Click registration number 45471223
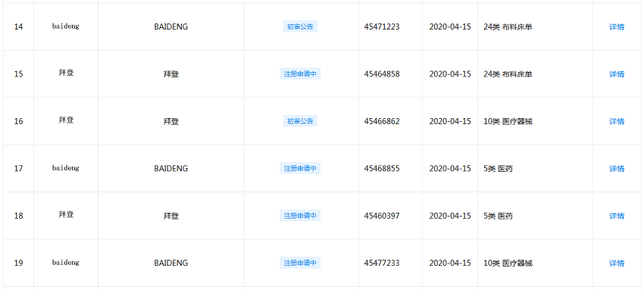Screen dimensions: 644x290 click(382, 27)
